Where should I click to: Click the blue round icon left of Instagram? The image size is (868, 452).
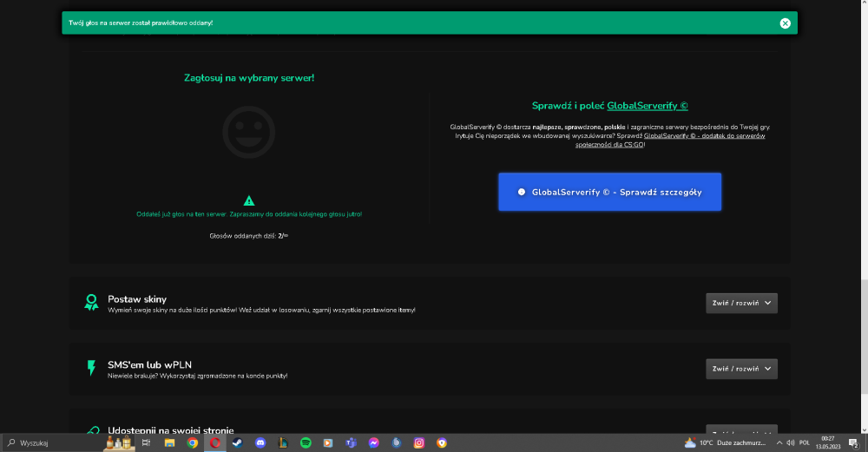click(397, 442)
